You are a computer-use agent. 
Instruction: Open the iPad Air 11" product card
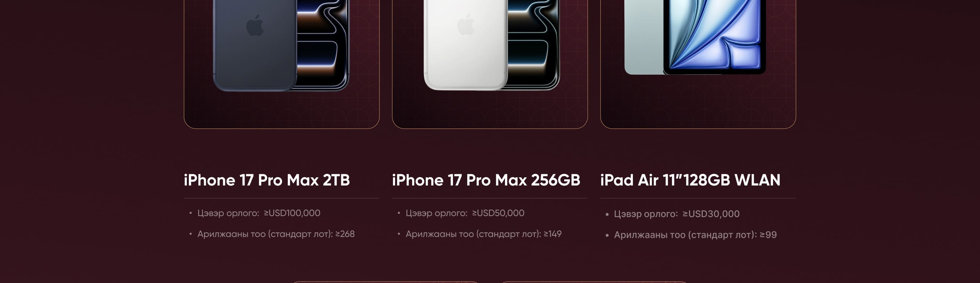pyautogui.click(x=698, y=63)
